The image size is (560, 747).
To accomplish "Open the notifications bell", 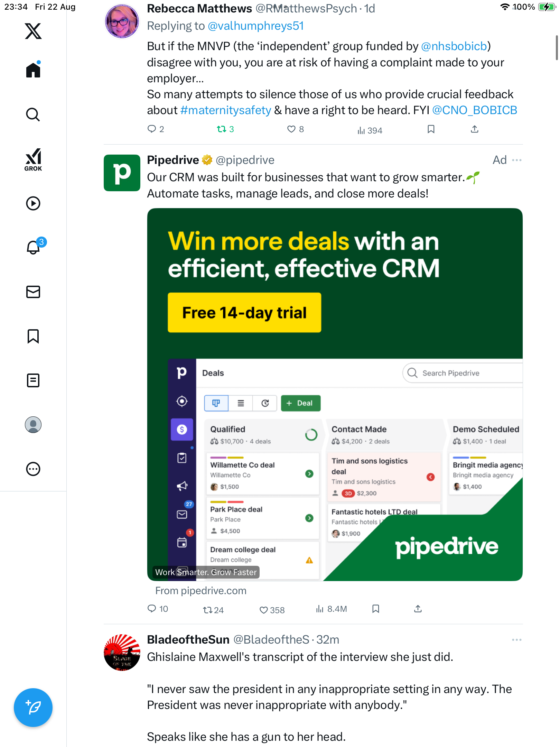I will pyautogui.click(x=33, y=248).
